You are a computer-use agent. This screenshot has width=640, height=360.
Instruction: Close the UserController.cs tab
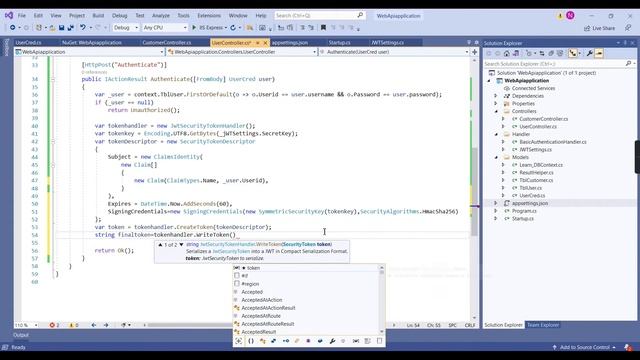tap(265, 42)
